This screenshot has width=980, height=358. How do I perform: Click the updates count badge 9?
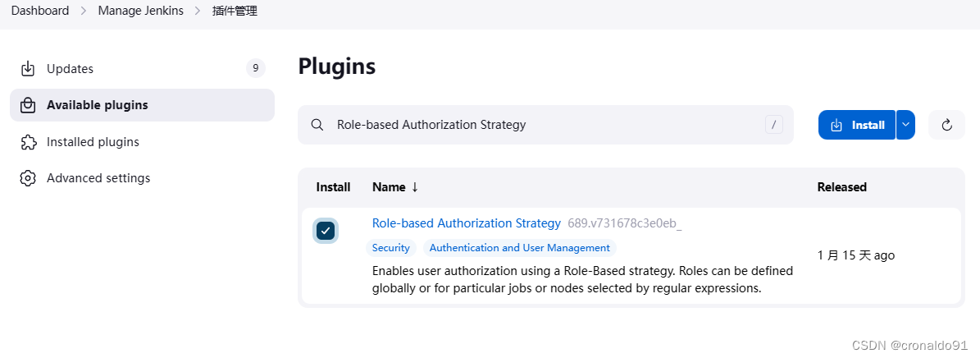[256, 68]
